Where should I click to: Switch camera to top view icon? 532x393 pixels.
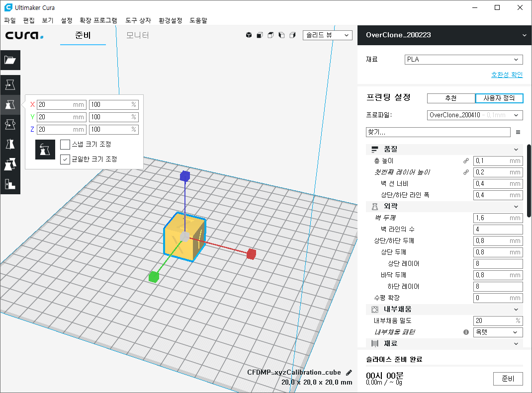270,35
